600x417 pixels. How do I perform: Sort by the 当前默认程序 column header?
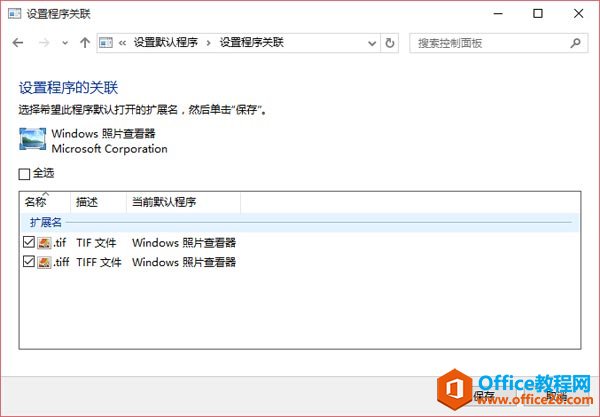183,202
